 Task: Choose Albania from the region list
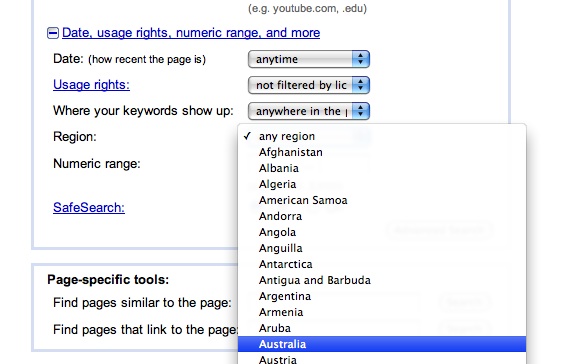click(382, 168)
